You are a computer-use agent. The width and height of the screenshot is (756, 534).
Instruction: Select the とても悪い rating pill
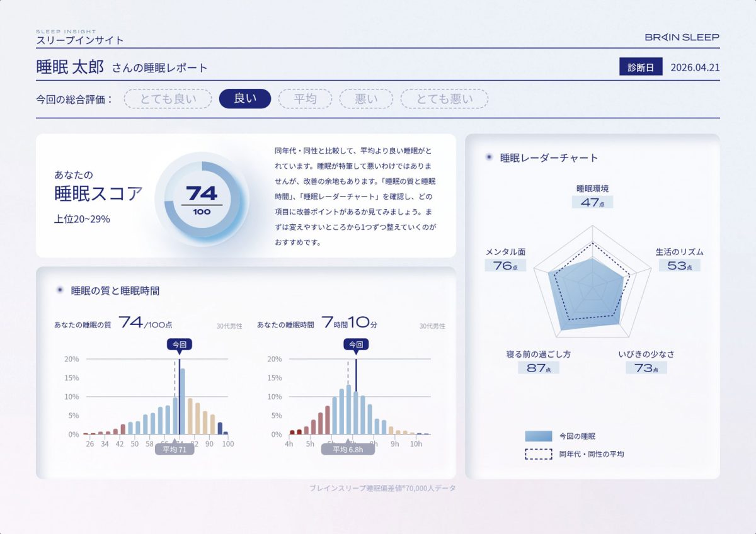pyautogui.click(x=445, y=99)
